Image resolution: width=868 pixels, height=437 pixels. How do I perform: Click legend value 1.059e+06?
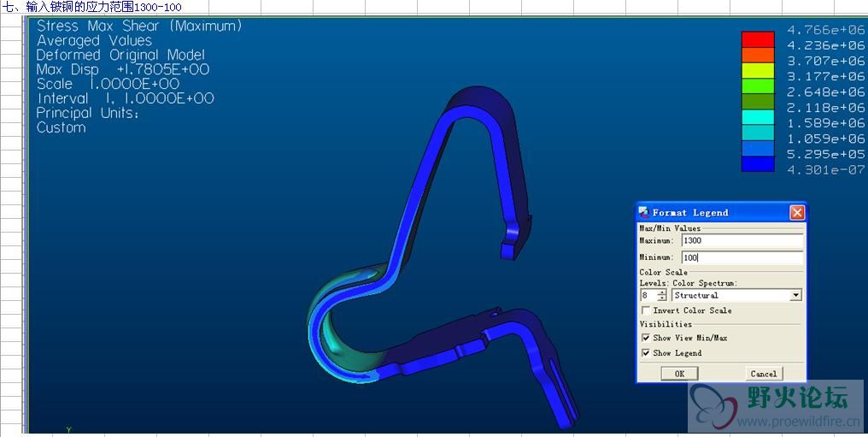point(825,139)
